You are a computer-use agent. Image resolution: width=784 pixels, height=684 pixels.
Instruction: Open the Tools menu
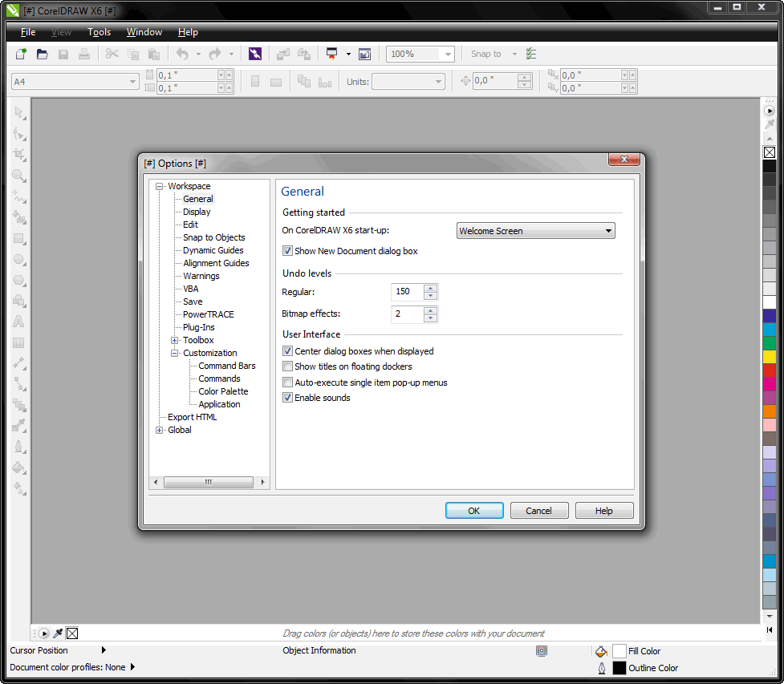pyautogui.click(x=100, y=32)
